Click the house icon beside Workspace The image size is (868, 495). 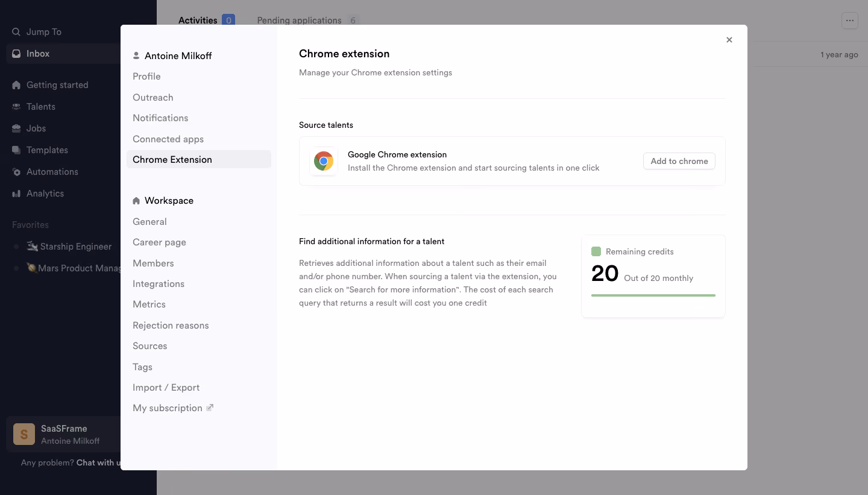136,201
